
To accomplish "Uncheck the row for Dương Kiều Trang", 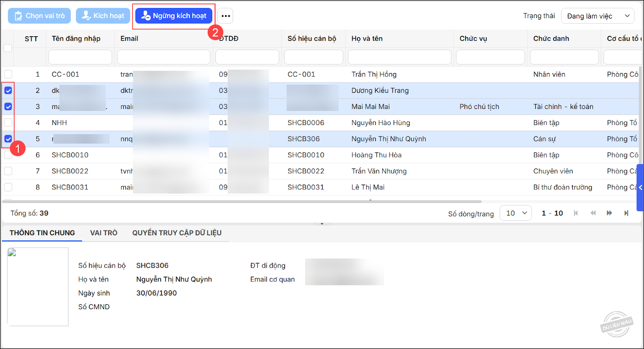I will (x=8, y=90).
